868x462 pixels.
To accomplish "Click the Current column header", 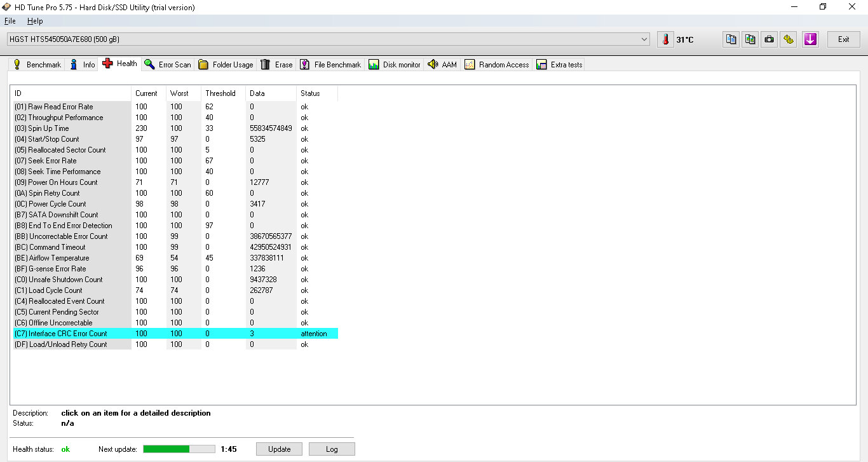I will click(x=149, y=93).
